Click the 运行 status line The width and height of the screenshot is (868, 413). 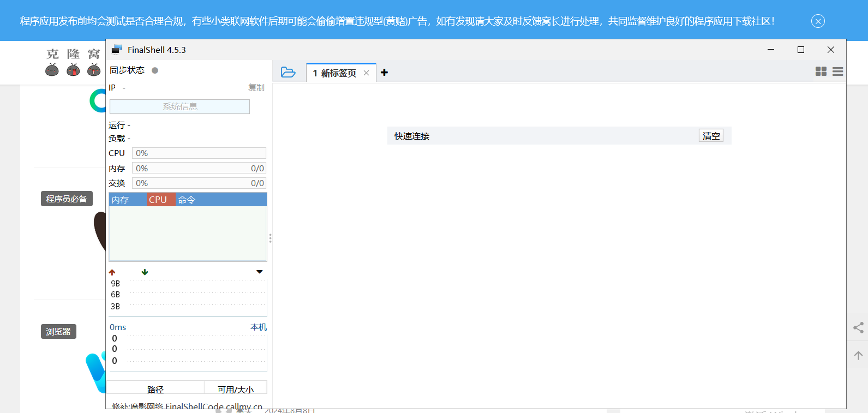coord(119,125)
